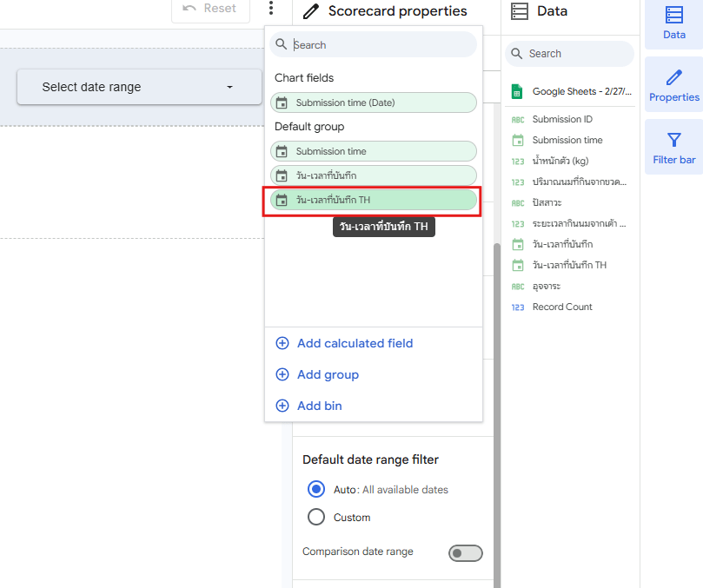Open the Properties side panel
This screenshot has width=703, height=588.
pos(673,85)
